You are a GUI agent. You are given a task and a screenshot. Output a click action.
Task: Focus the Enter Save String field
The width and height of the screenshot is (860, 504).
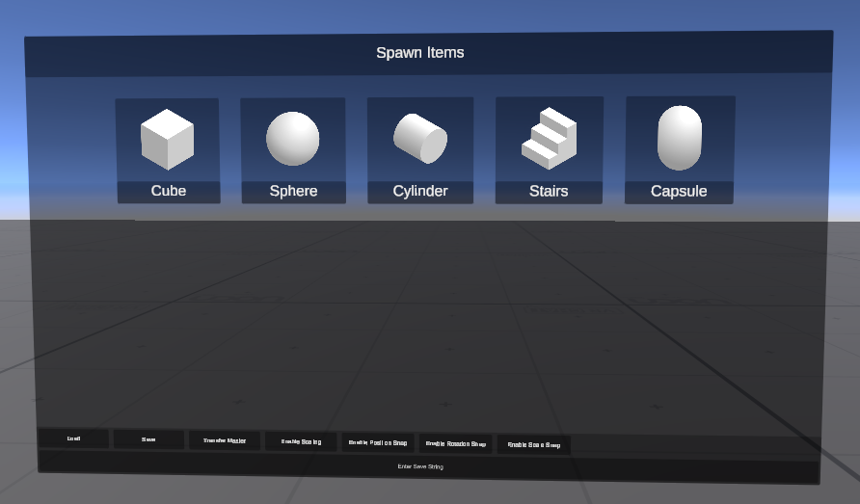420,466
